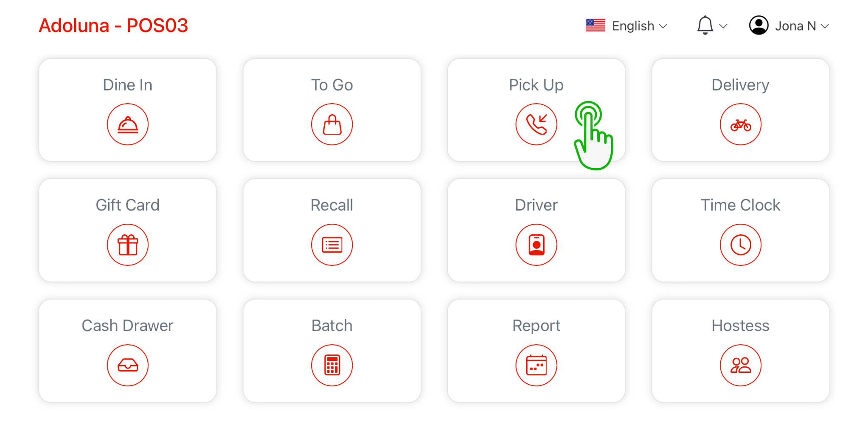Screen dimensions: 868x422
Task: Select the Gift Card present icon
Action: point(127,245)
